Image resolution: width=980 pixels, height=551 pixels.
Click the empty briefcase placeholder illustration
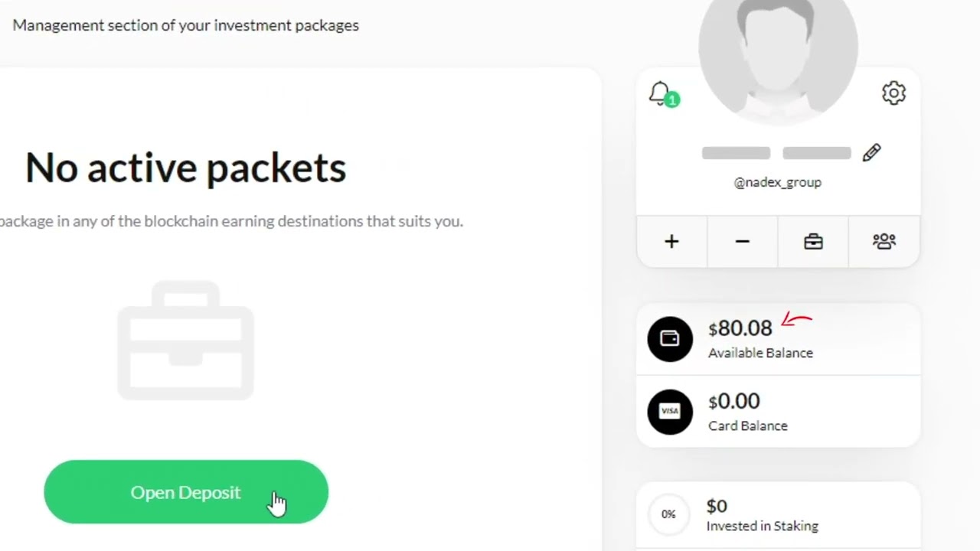(185, 341)
